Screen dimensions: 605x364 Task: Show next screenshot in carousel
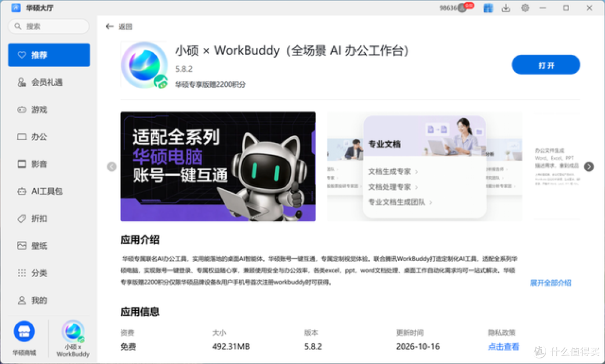tap(589, 166)
